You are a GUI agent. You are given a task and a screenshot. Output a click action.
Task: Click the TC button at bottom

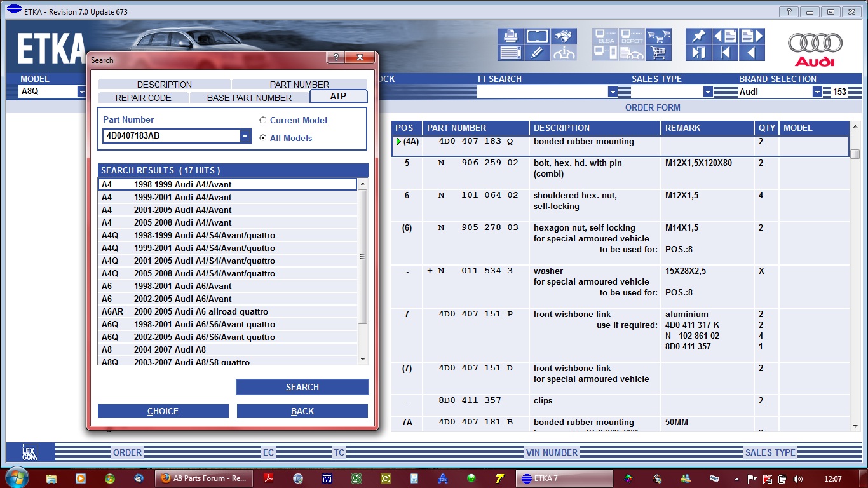coord(339,452)
